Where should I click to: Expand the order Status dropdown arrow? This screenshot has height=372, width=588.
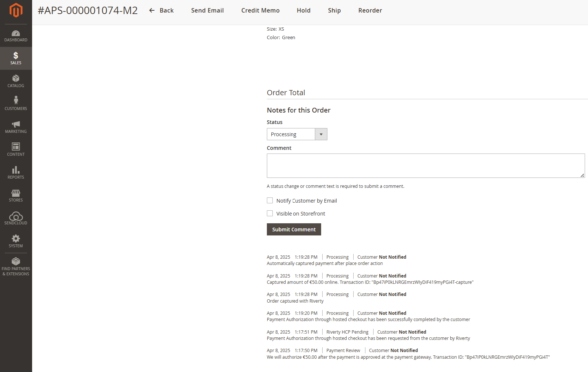click(x=321, y=134)
